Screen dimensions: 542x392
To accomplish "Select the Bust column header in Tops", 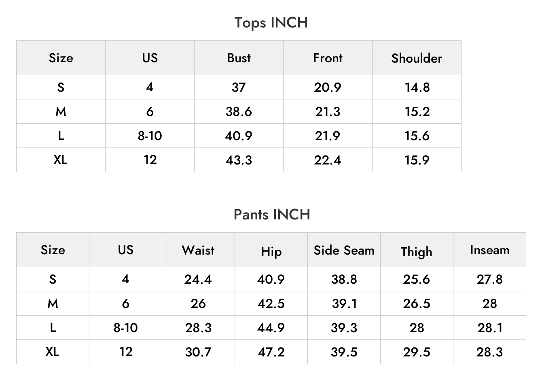I will [x=239, y=58].
